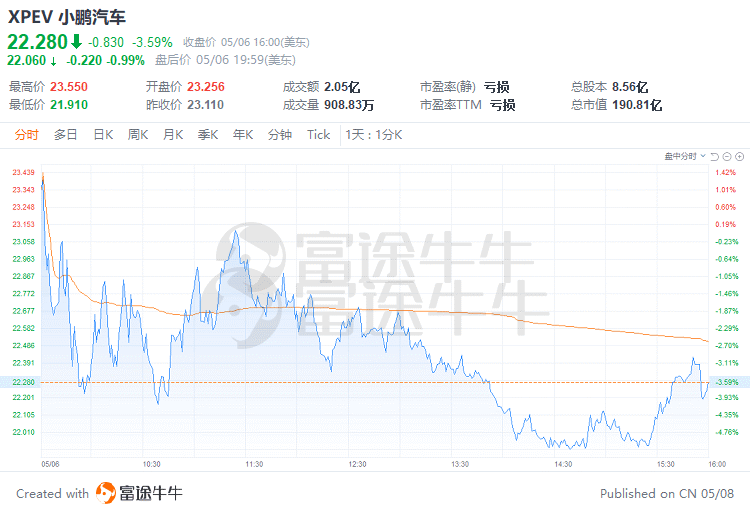Select the 年K tab

243,135
